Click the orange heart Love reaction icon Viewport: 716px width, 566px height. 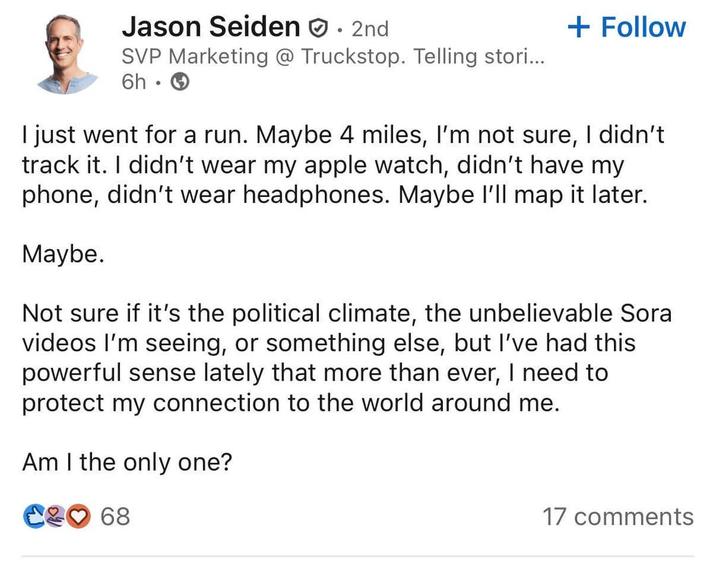click(77, 516)
